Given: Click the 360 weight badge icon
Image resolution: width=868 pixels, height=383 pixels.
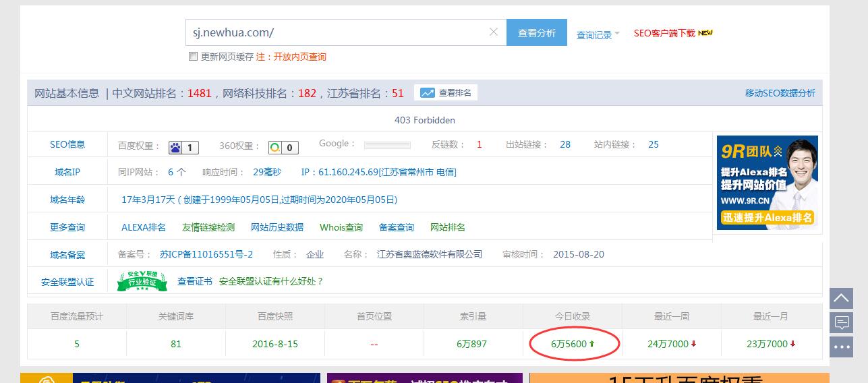Looking at the screenshot, I should click(275, 148).
